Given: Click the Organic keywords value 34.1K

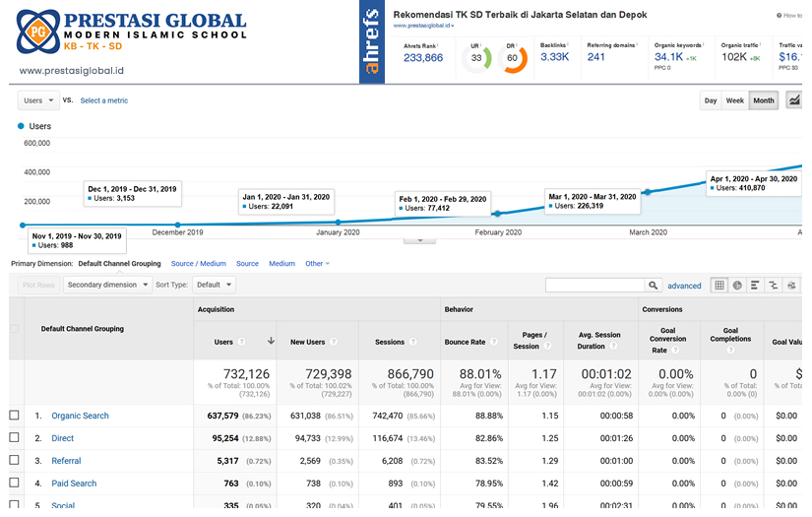Looking at the screenshot, I should coord(668,57).
